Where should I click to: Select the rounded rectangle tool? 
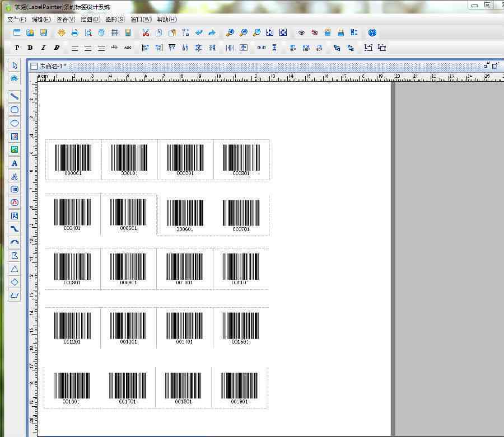15,110
